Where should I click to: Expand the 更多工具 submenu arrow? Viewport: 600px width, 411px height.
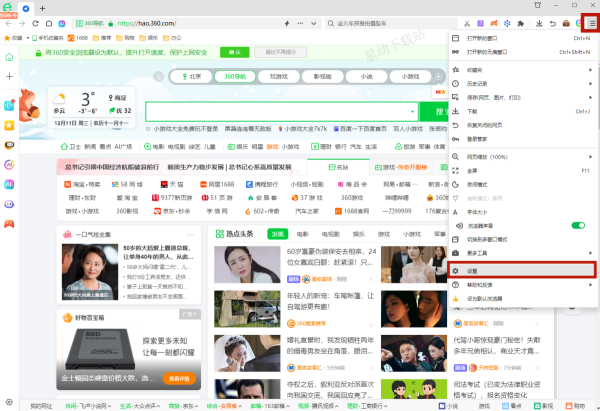[590, 253]
